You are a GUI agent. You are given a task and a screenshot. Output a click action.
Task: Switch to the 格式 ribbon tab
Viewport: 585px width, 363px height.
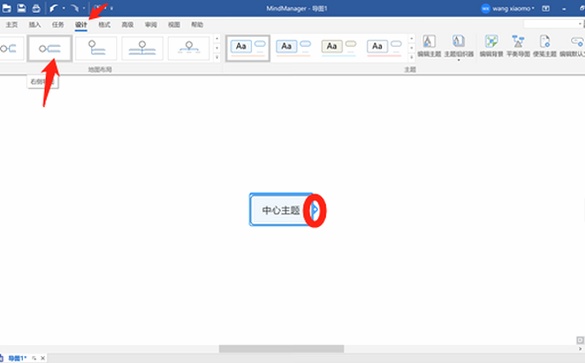(104, 25)
